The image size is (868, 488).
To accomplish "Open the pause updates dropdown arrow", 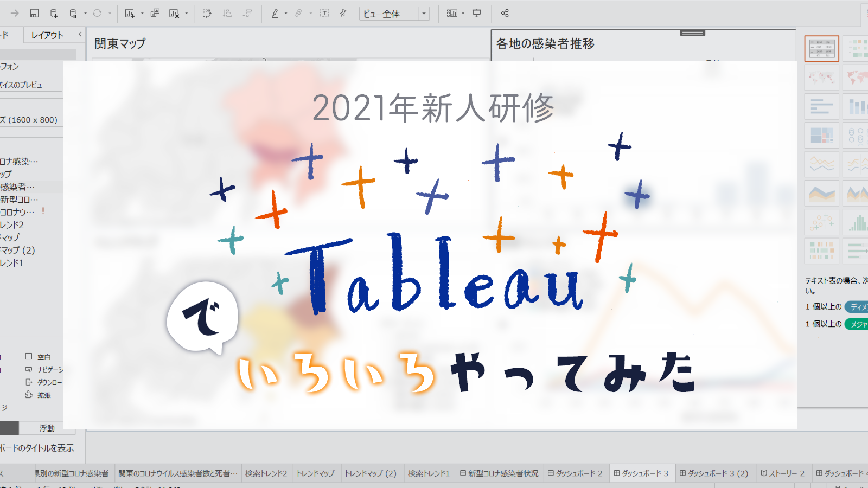I will pos(85,13).
